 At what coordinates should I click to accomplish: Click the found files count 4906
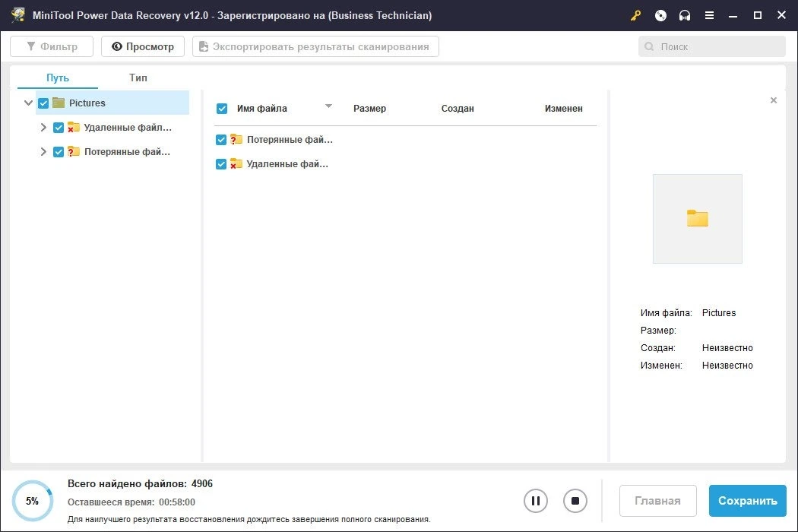click(202, 483)
